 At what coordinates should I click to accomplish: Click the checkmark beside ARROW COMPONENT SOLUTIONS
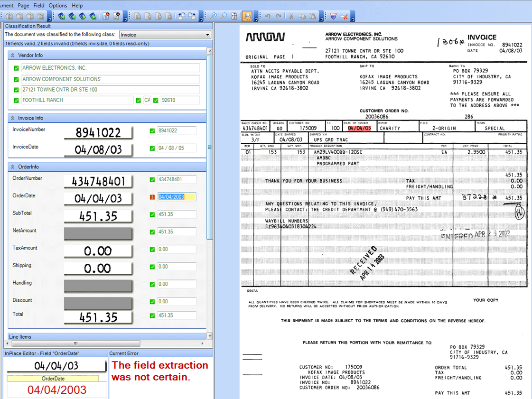click(16, 79)
